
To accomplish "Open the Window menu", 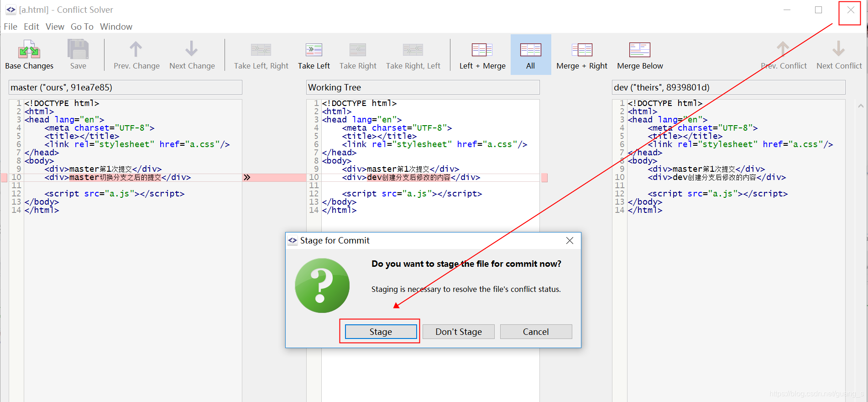I will coord(116,26).
